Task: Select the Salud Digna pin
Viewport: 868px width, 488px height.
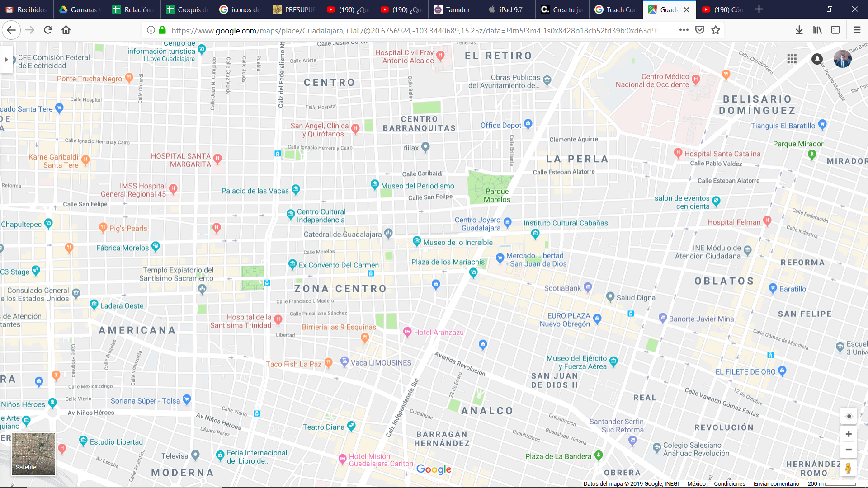Action: [x=610, y=296]
